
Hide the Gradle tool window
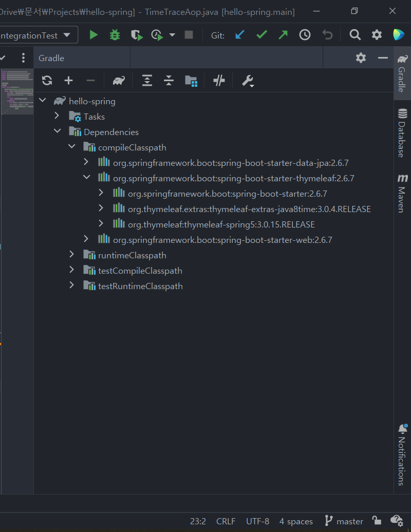pos(383,58)
